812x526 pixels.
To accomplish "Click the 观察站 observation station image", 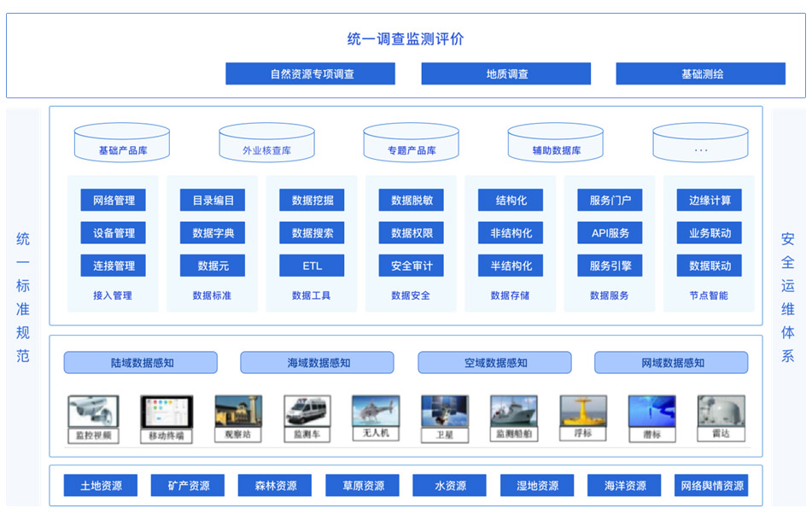I will pos(237,412).
